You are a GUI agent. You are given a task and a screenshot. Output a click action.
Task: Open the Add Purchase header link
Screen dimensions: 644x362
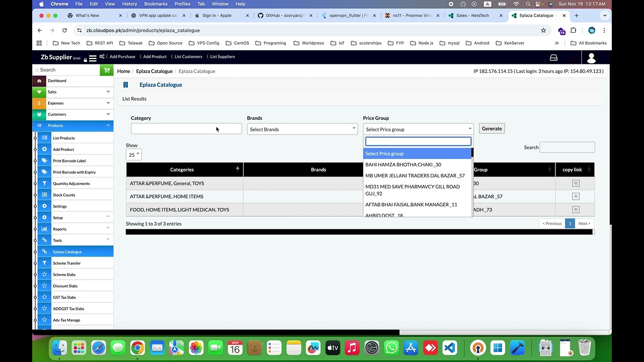[x=122, y=56]
